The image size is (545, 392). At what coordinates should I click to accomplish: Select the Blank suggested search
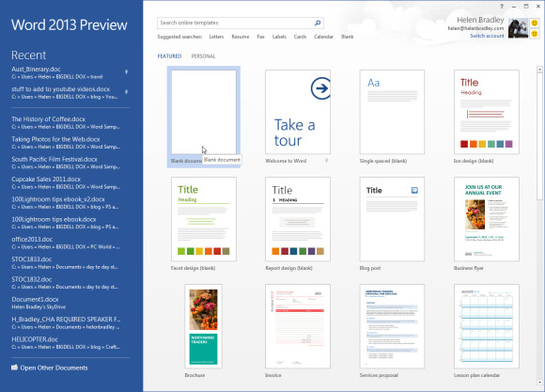pos(348,37)
